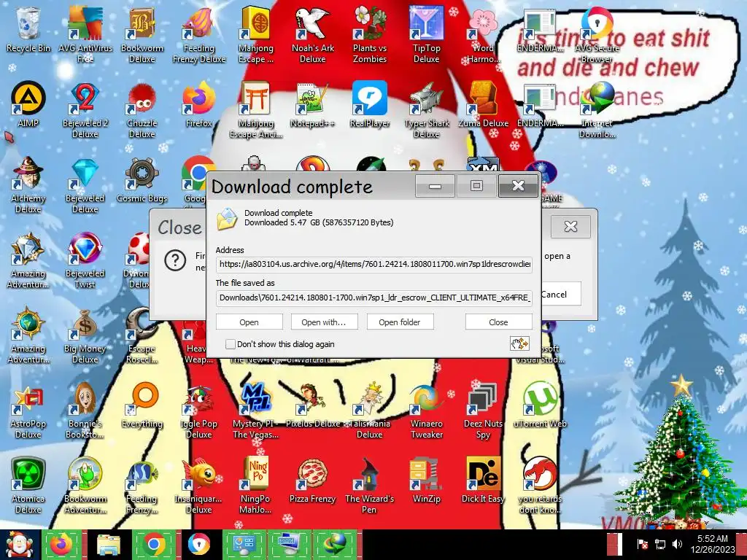Select Dick It Easy icon
Viewport: 747px width, 560px height.
483,480
